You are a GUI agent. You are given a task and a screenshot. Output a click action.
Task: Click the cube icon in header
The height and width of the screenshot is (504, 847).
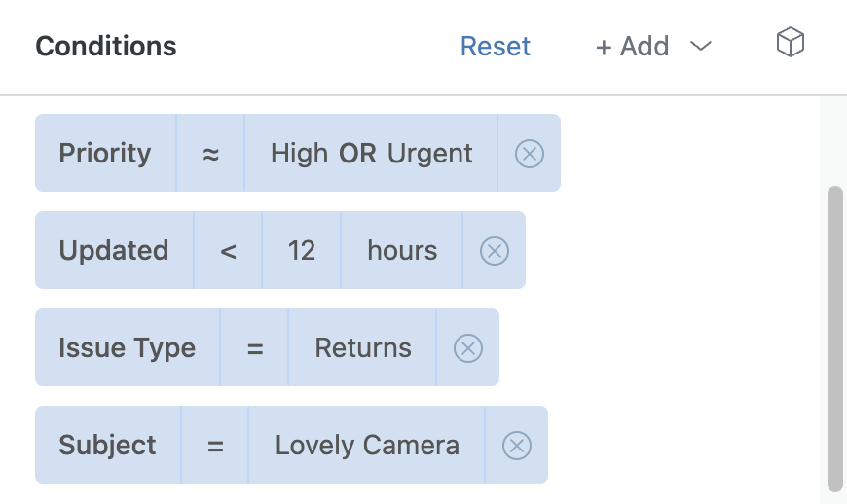coord(791,42)
